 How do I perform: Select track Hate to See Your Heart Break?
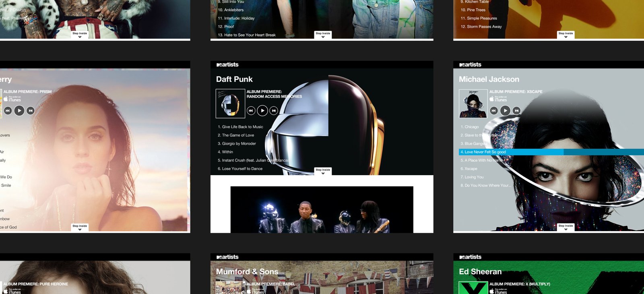point(247,35)
